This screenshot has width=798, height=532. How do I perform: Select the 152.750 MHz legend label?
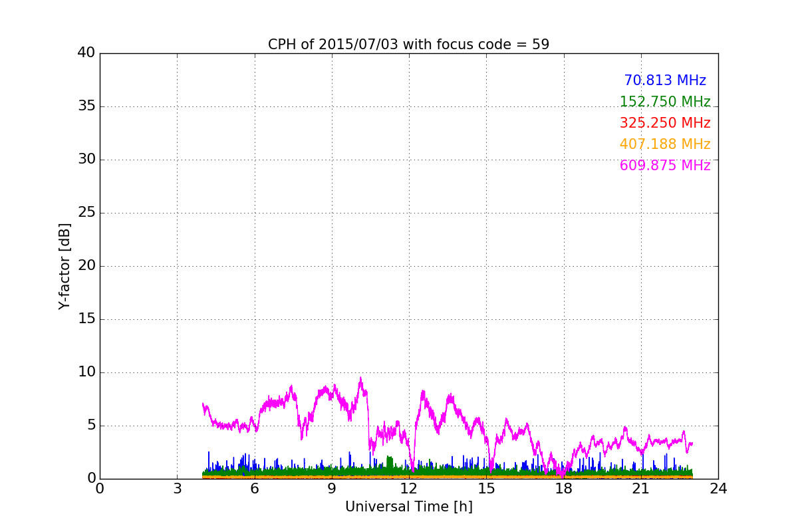665,102
